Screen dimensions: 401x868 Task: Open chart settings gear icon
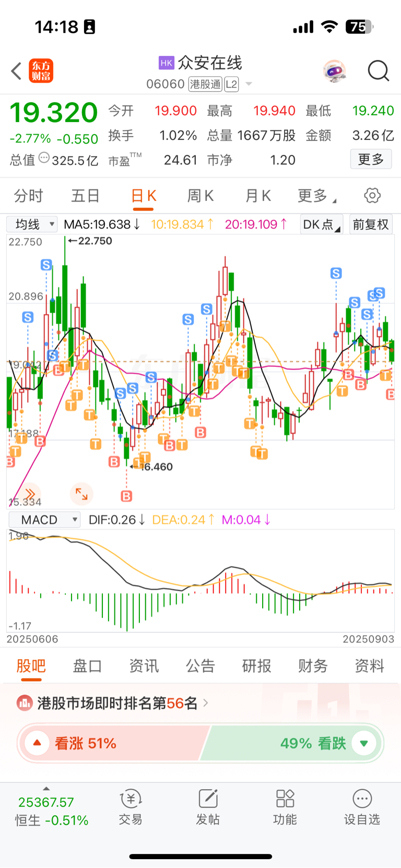click(x=372, y=196)
